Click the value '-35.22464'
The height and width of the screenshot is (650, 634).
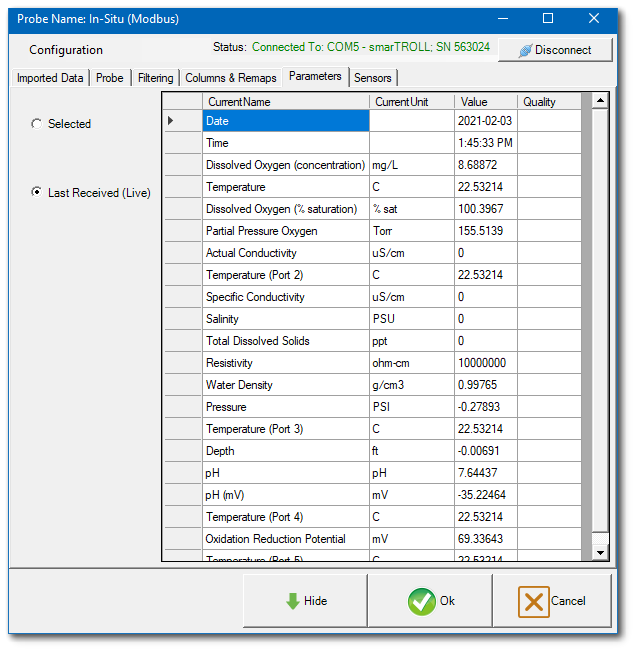[486, 495]
